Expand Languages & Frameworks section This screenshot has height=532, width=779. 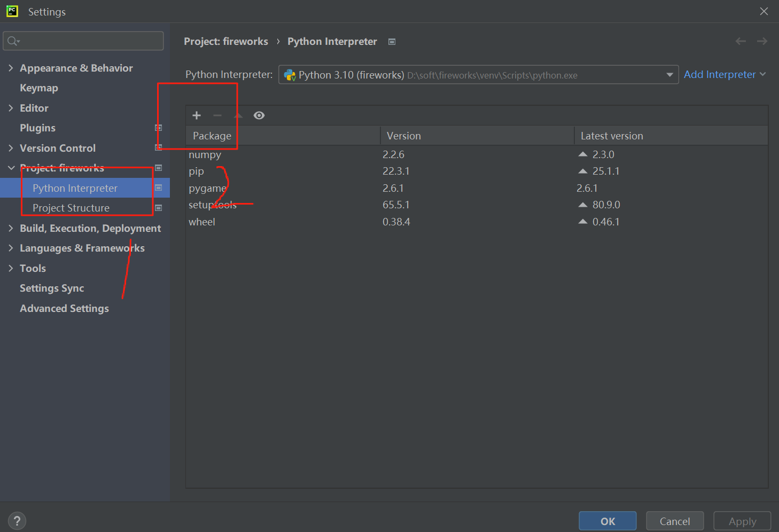(11, 248)
